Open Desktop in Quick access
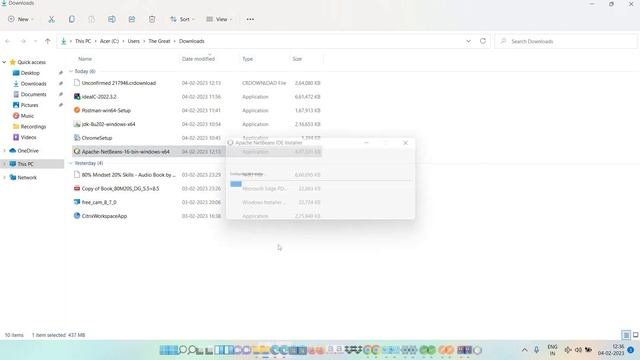The width and height of the screenshot is (640, 360). [30, 73]
